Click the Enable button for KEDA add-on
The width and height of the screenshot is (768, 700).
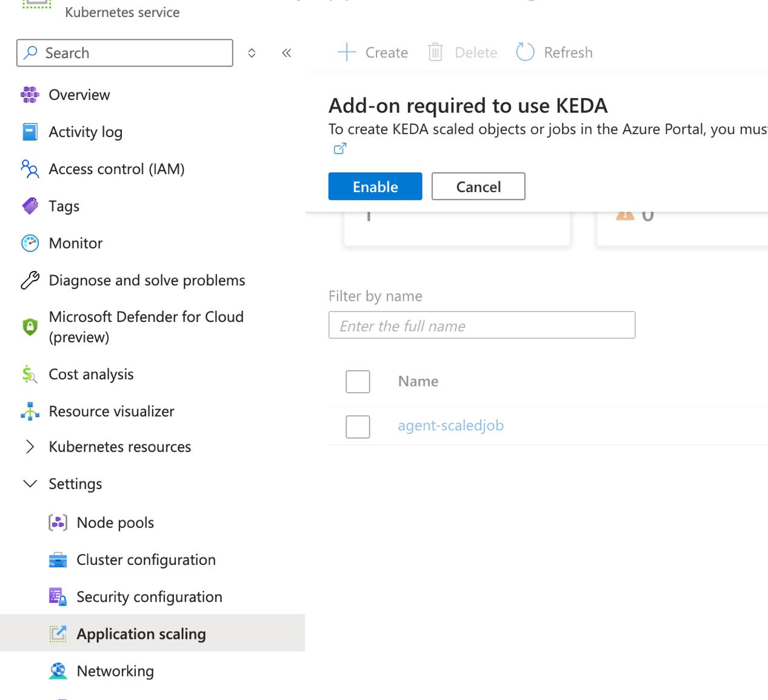click(x=375, y=186)
